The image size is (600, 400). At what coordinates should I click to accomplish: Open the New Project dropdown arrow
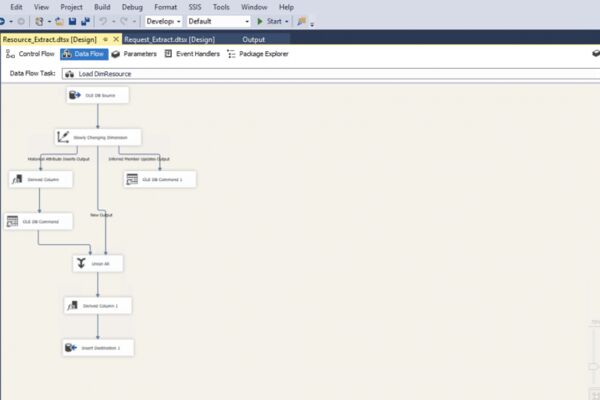(49, 22)
